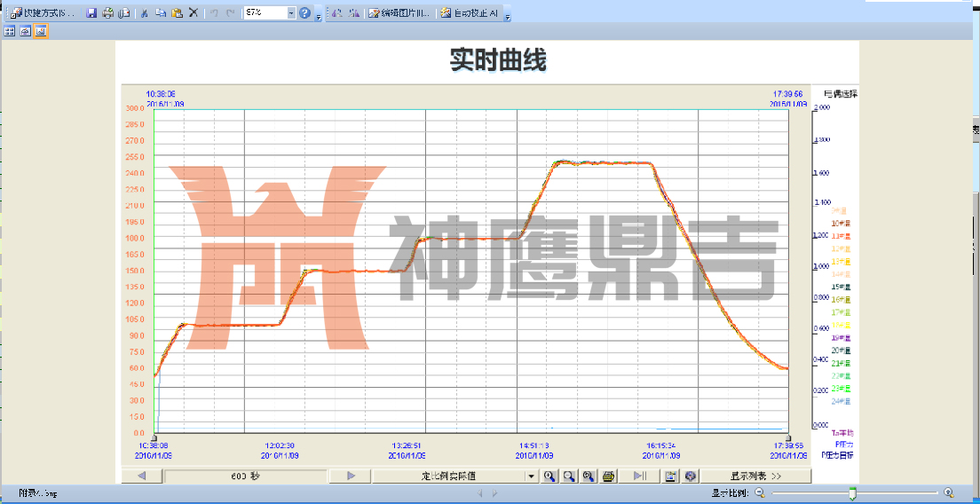Switch to thumbnail view icon
The height and width of the screenshot is (504, 980).
click(x=10, y=30)
